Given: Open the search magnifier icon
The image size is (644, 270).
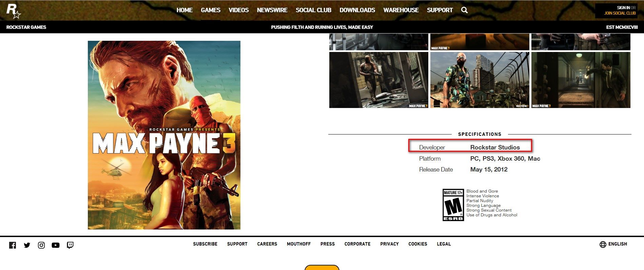Looking at the screenshot, I should click(464, 10).
